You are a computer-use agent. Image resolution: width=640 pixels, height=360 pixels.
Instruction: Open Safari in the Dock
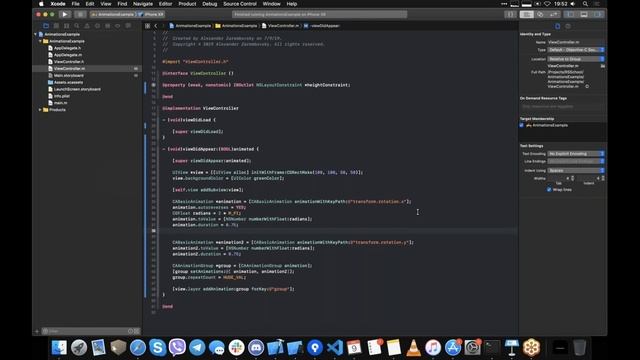(x=138, y=348)
